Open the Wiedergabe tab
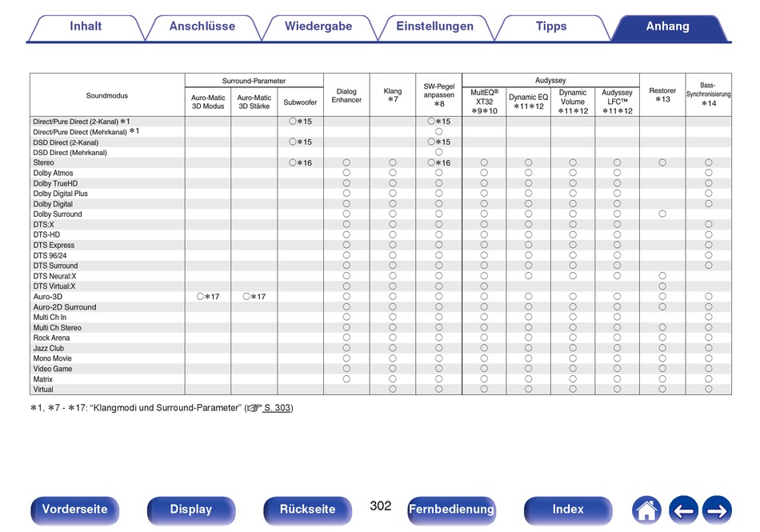760x532 pixels. [318, 26]
